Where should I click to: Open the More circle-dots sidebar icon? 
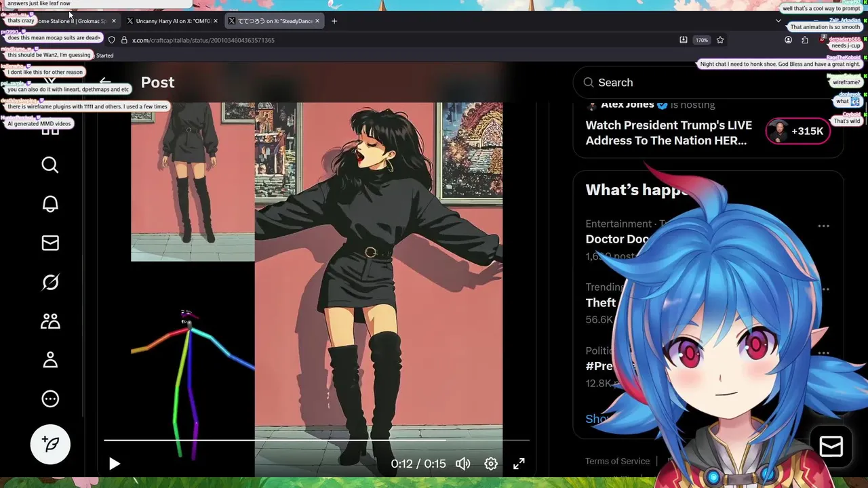pyautogui.click(x=50, y=399)
